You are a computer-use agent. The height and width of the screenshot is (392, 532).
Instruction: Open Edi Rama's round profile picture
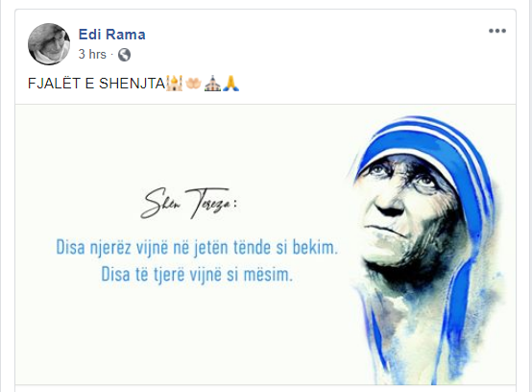click(49, 44)
